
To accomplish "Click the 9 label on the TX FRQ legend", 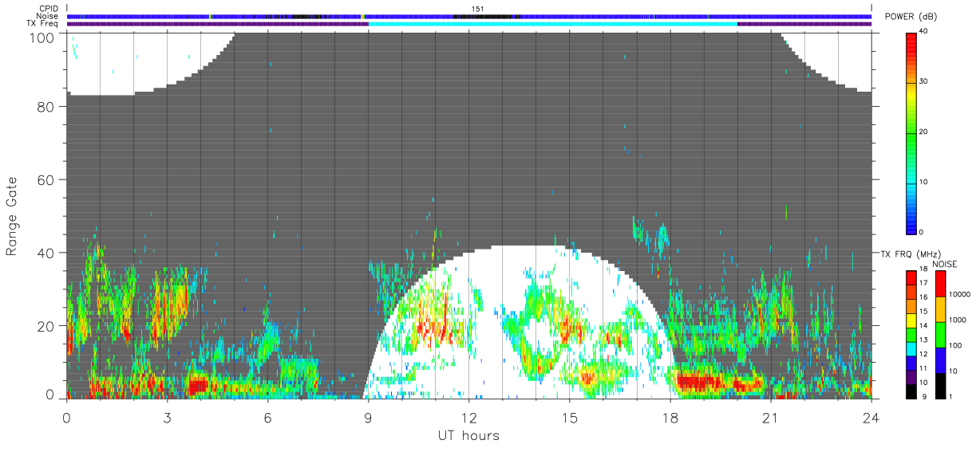I will pos(923,396).
